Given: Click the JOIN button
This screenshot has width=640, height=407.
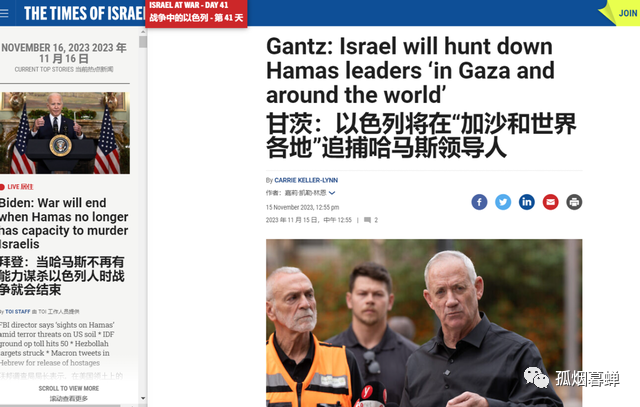Looking at the screenshot, I should coord(627,13).
